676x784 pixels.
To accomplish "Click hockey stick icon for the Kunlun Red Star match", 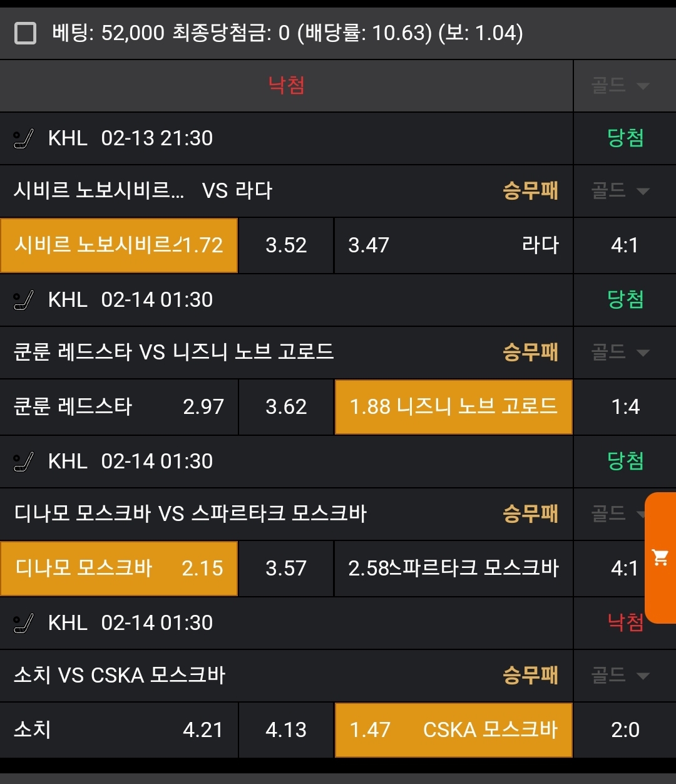I will pos(24,300).
